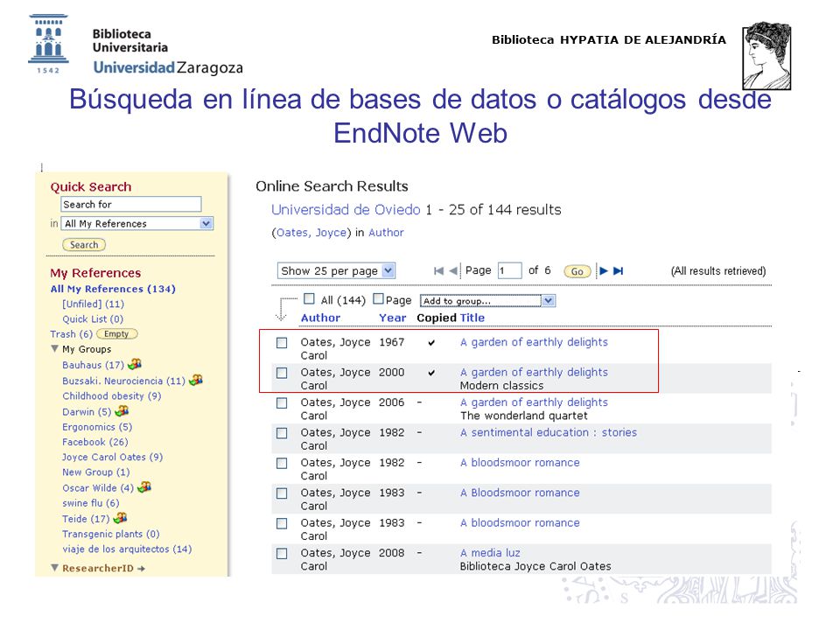
Task: Click the page number input box
Action: 509,270
